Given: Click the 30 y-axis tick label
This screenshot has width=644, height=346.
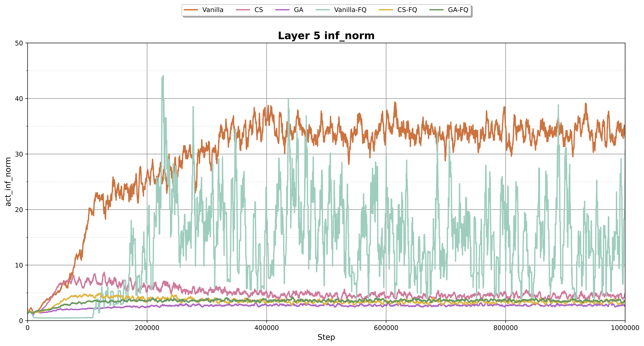Looking at the screenshot, I should pyautogui.click(x=19, y=154).
